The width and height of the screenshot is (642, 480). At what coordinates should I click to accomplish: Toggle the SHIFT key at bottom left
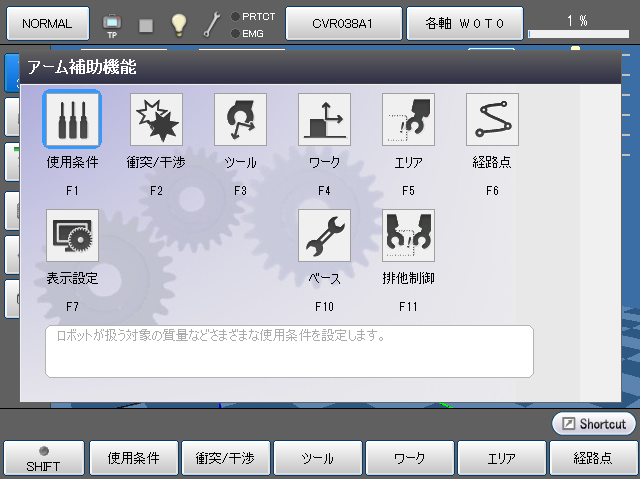pyautogui.click(x=43, y=459)
